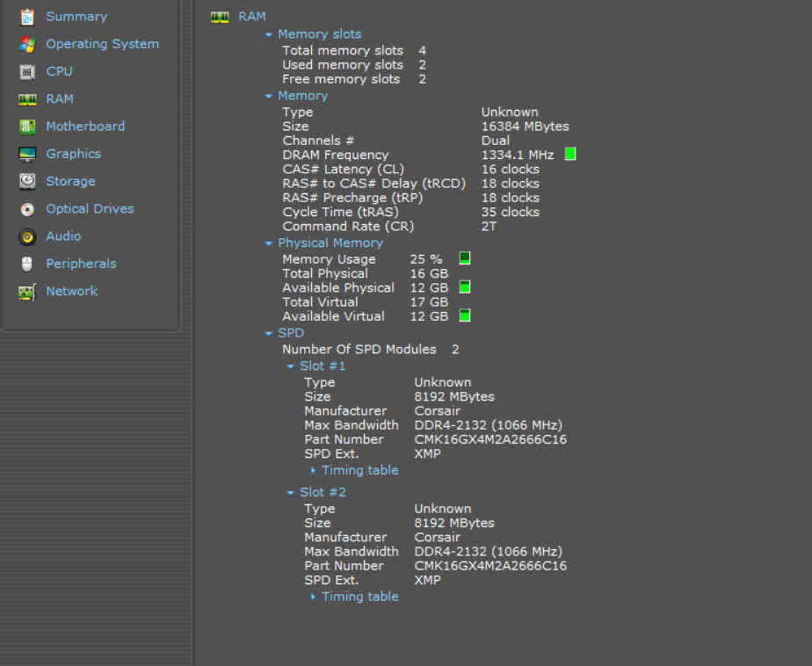The height and width of the screenshot is (666, 812).
Task: Click the Peripherals mouse icon
Action: pyautogui.click(x=27, y=264)
